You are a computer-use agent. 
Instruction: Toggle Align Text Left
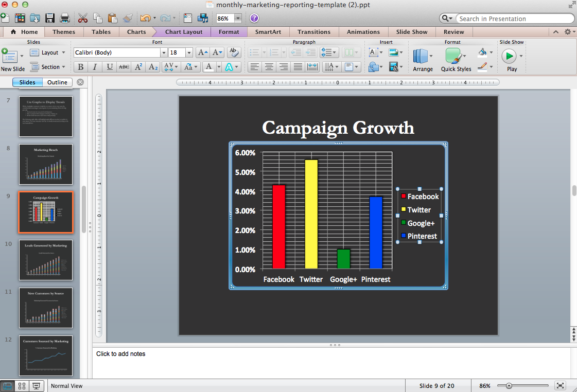click(255, 67)
